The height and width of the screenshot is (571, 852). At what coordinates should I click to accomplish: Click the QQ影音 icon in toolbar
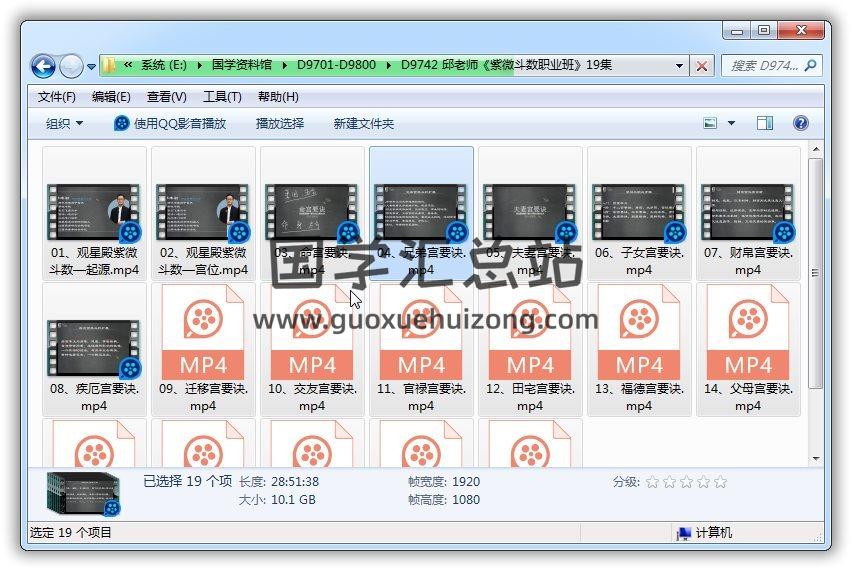click(x=122, y=123)
